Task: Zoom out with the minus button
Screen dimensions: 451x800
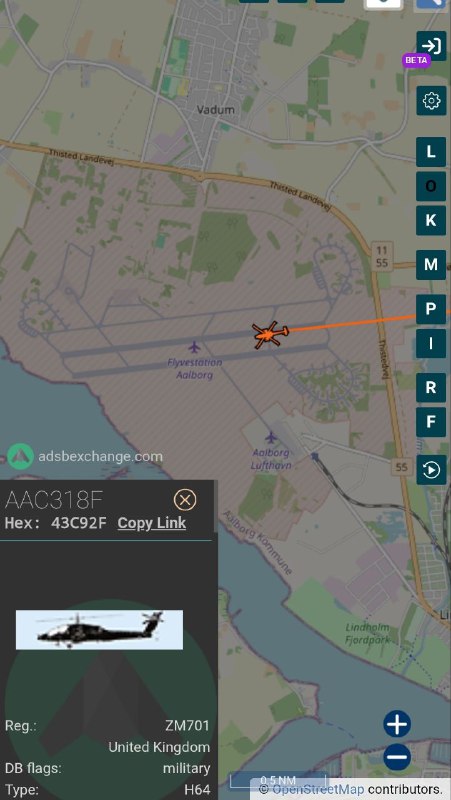Action: (397, 757)
